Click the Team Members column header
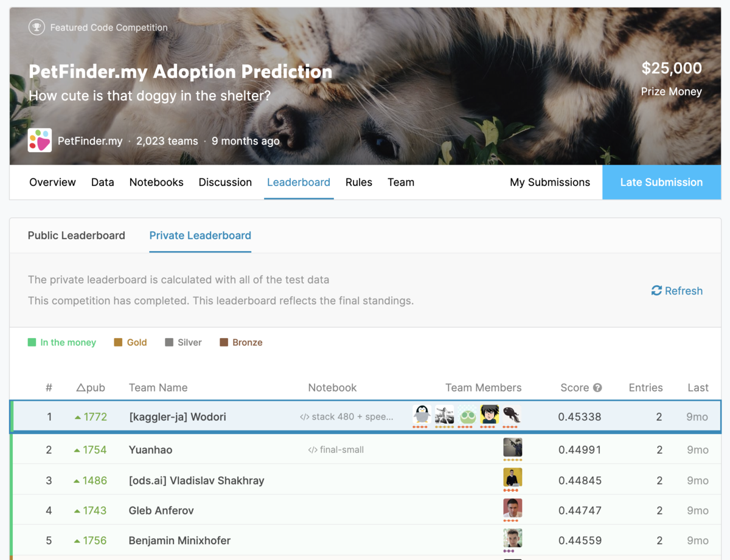The image size is (730, 560). click(484, 388)
